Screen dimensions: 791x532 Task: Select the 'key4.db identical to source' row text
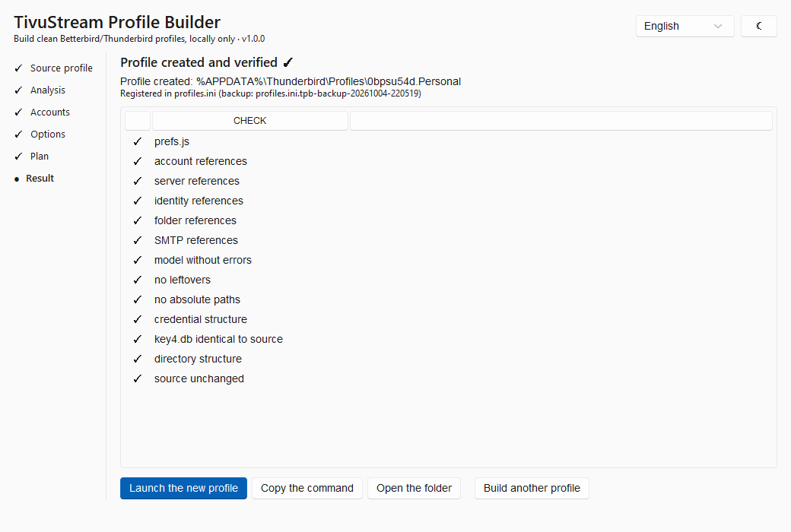218,340
